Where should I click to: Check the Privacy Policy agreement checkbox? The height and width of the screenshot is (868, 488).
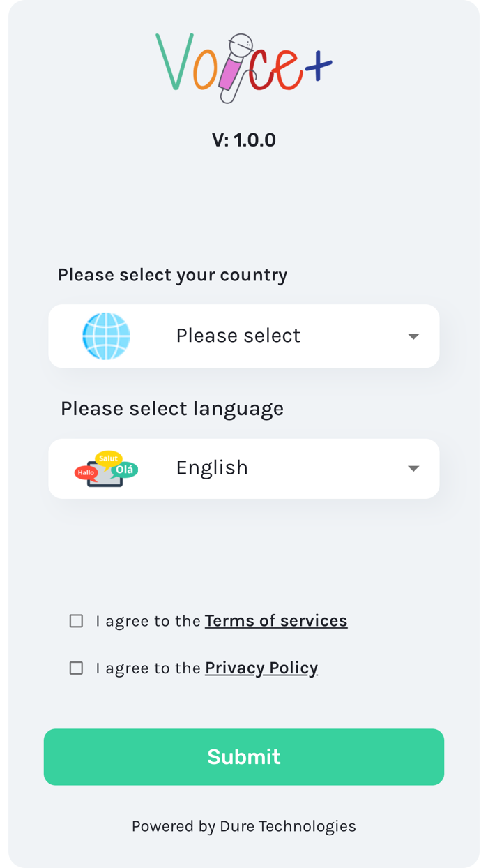[x=76, y=668]
